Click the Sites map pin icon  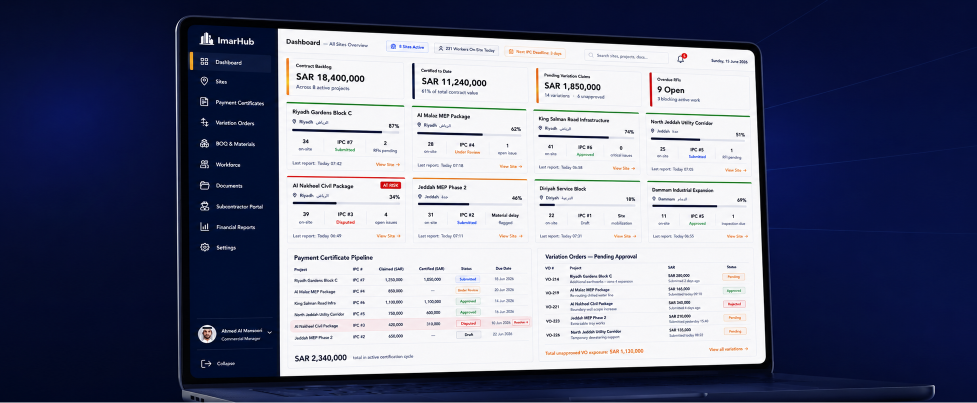pyautogui.click(x=204, y=82)
